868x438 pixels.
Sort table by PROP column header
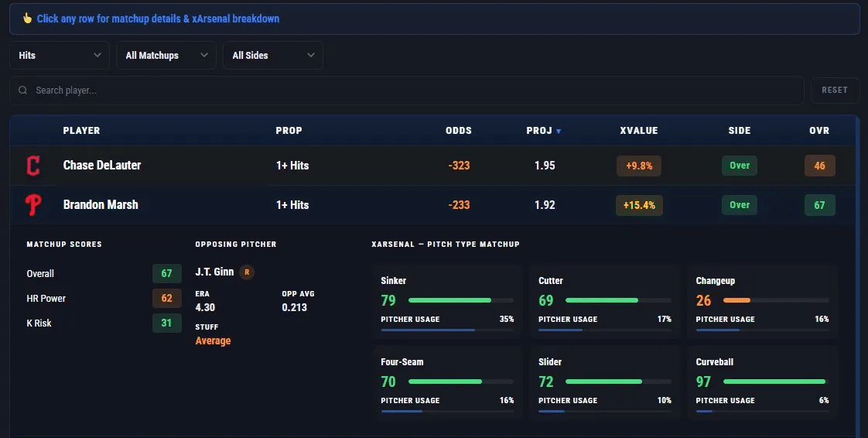coord(289,131)
